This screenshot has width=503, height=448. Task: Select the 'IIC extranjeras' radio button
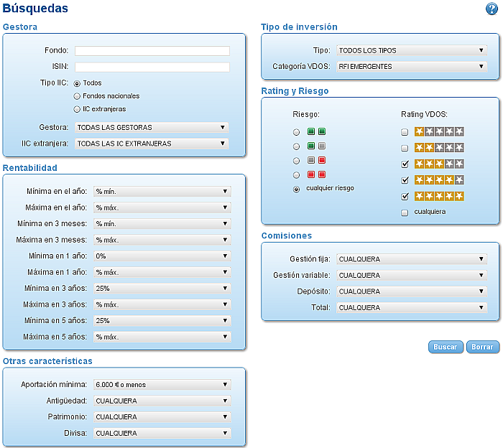77,109
